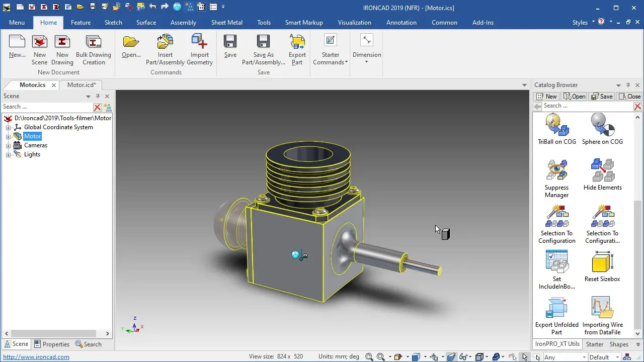Select TriBall on COG catalog item

pos(557,129)
